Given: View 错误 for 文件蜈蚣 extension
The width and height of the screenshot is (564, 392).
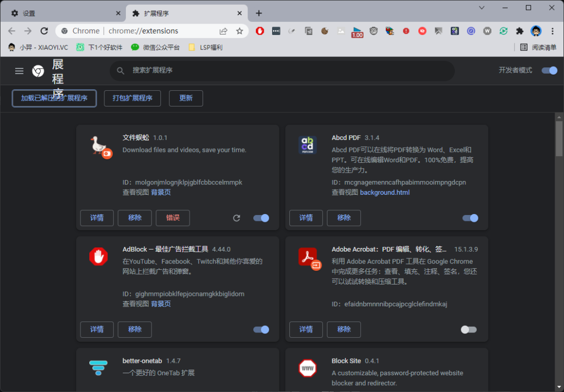Looking at the screenshot, I should tap(173, 218).
